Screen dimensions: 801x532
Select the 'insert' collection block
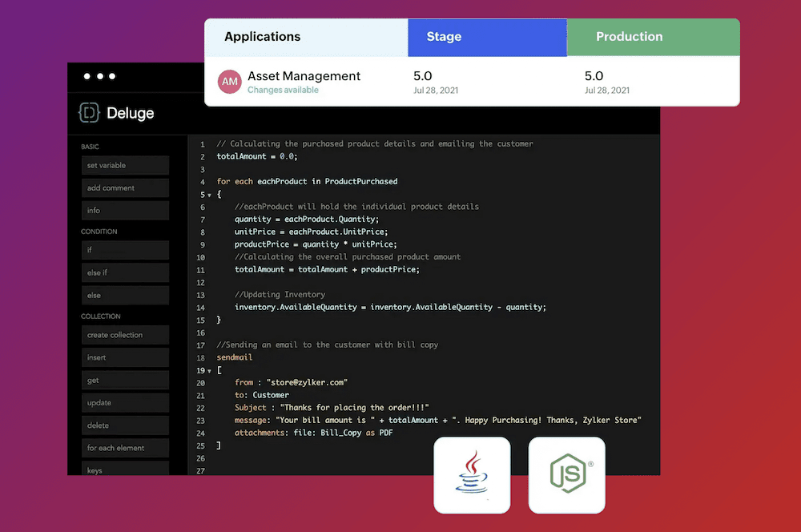tap(125, 357)
